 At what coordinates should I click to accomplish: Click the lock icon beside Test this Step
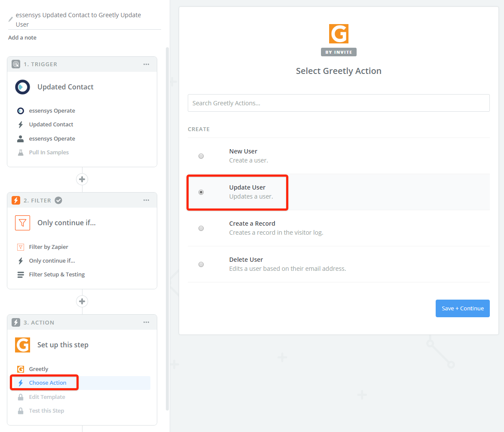[x=21, y=411]
